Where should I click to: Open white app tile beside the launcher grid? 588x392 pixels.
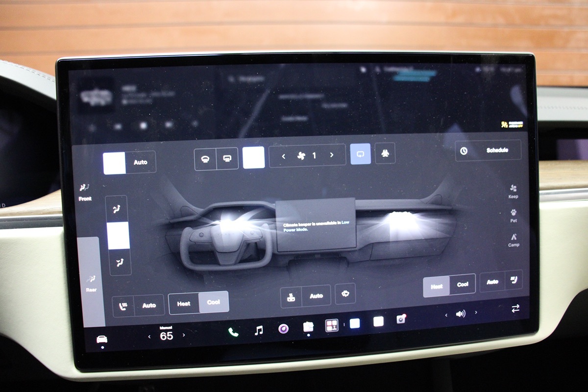355,323
